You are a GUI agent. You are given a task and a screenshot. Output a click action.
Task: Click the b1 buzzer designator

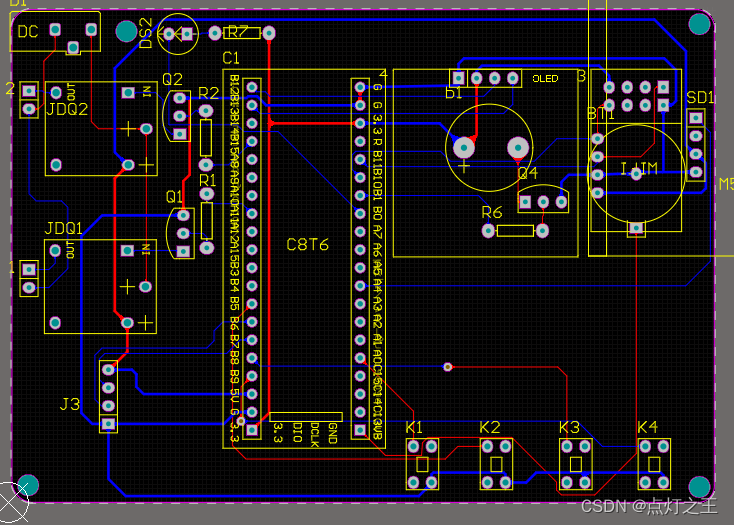click(x=453, y=94)
